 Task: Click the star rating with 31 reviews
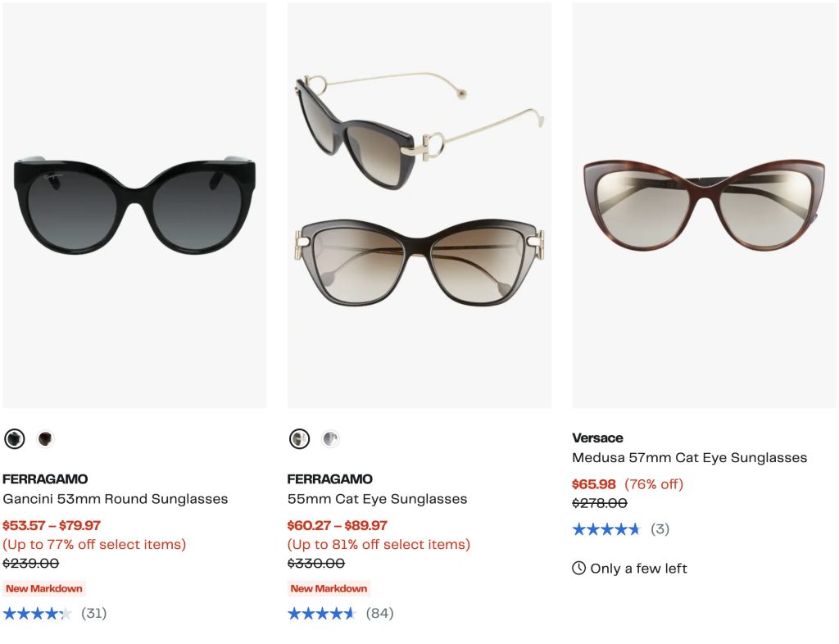(38, 613)
